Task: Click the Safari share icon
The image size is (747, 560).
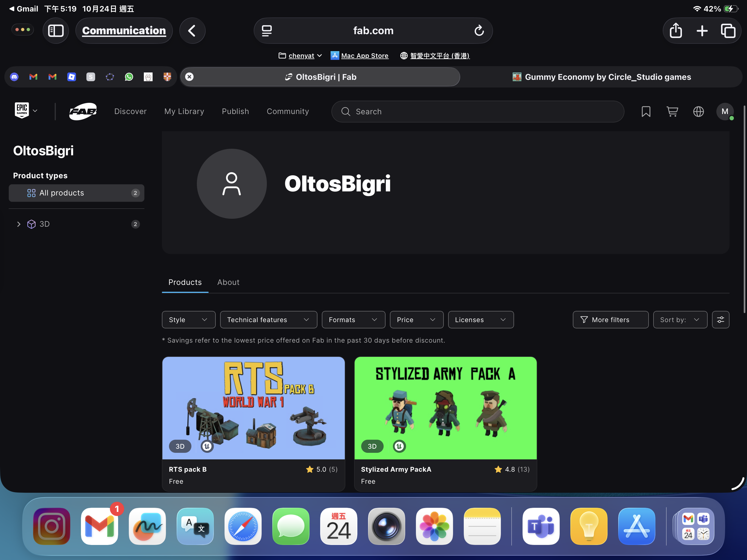Action: pyautogui.click(x=676, y=31)
